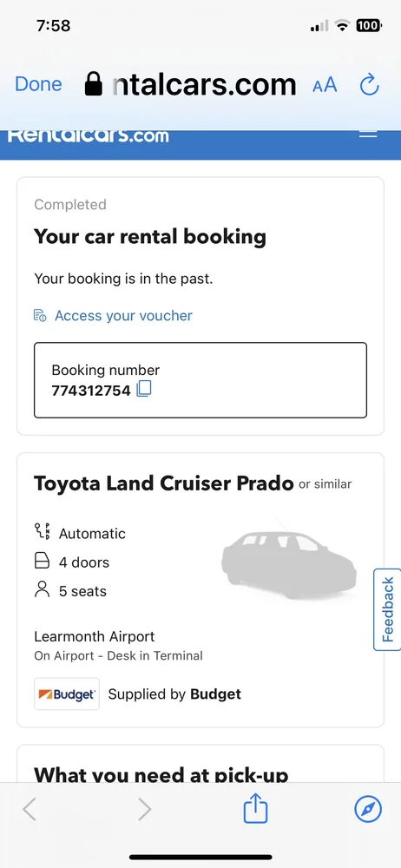Open the share sheet icon
The image size is (401, 868).
pyautogui.click(x=255, y=807)
